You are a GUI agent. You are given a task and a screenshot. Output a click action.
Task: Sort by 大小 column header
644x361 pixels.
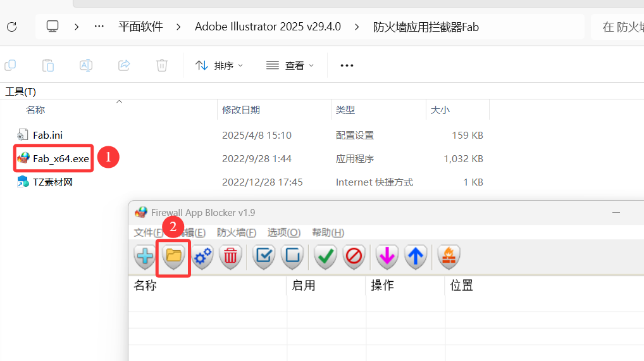click(440, 110)
